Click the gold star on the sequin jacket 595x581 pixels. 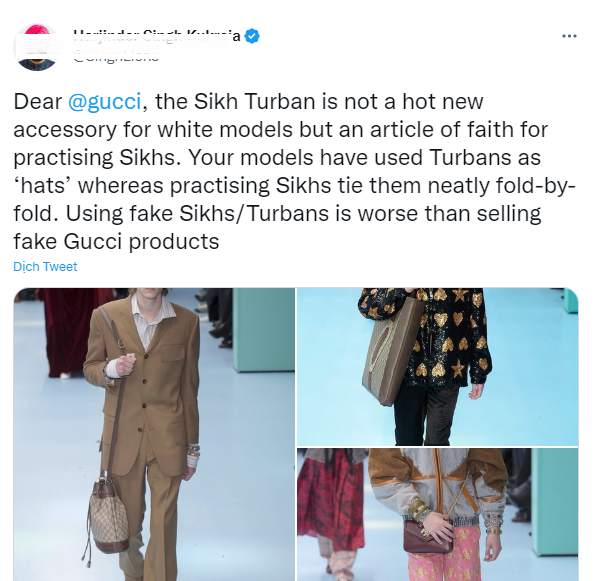click(x=458, y=368)
